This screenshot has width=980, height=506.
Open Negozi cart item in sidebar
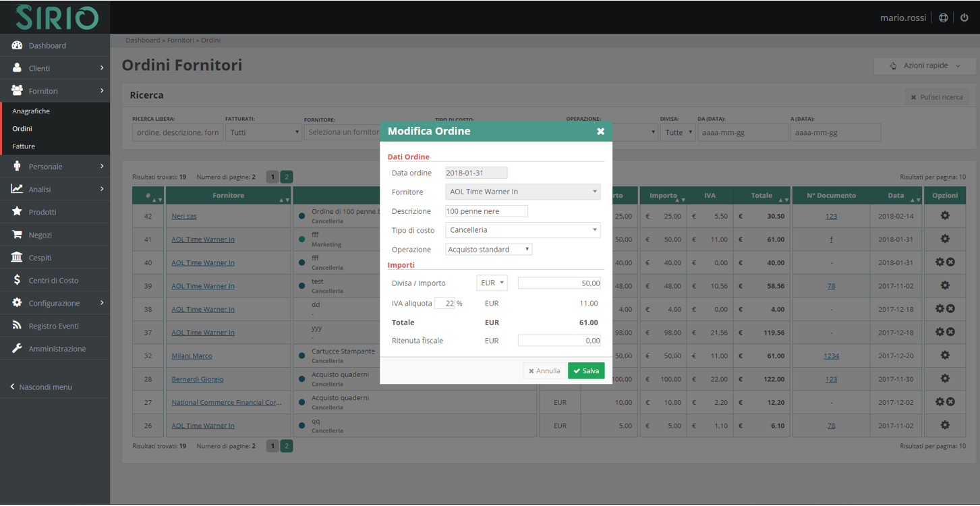click(x=40, y=235)
